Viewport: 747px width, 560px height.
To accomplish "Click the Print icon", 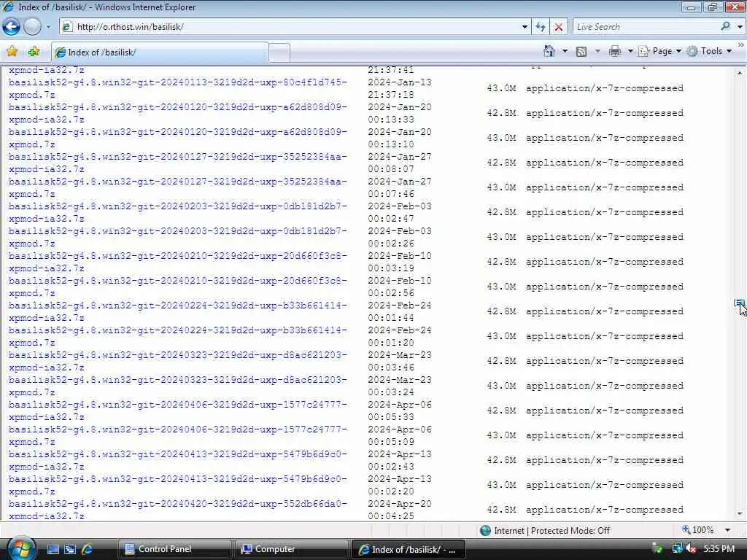I will point(615,51).
